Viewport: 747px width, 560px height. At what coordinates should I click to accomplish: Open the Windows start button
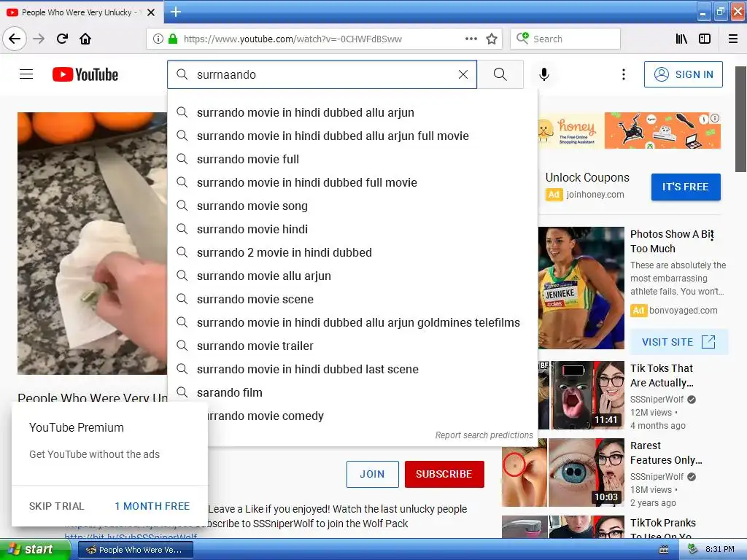(35, 550)
